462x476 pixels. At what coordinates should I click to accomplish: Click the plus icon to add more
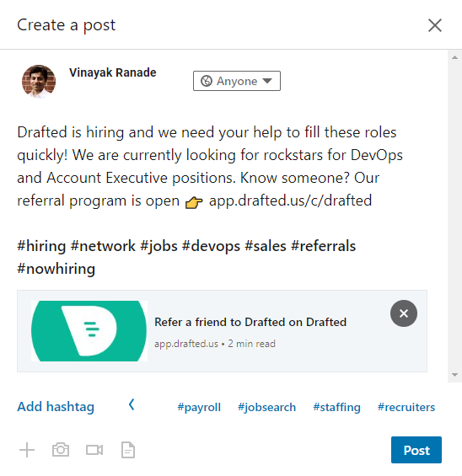point(27,450)
